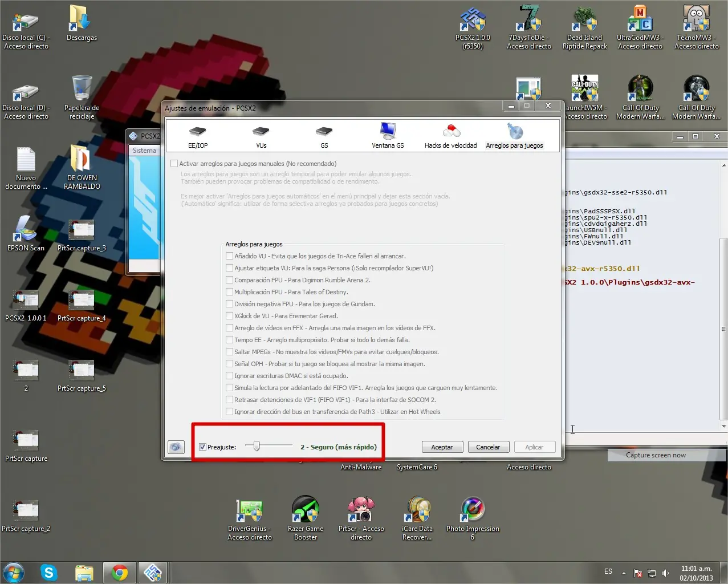Launch TeknoMW3 shortcut
Viewport: 728px width, 584px height.
tap(697, 27)
